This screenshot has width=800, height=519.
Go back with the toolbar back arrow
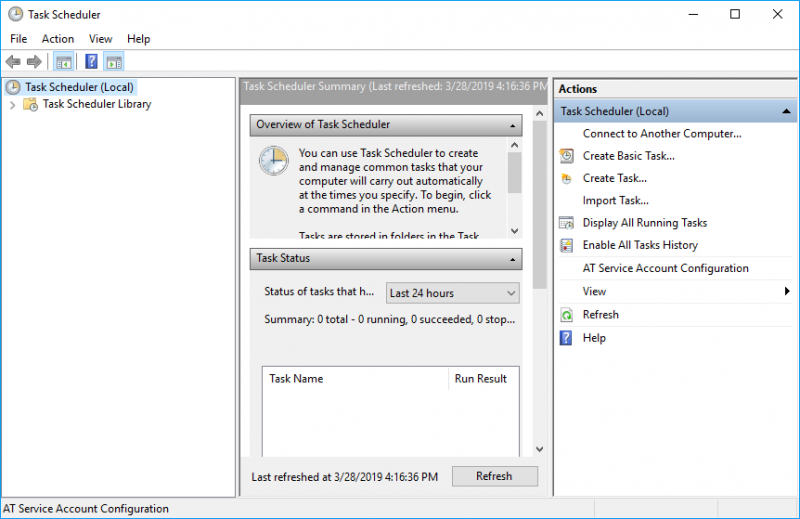coord(13,62)
